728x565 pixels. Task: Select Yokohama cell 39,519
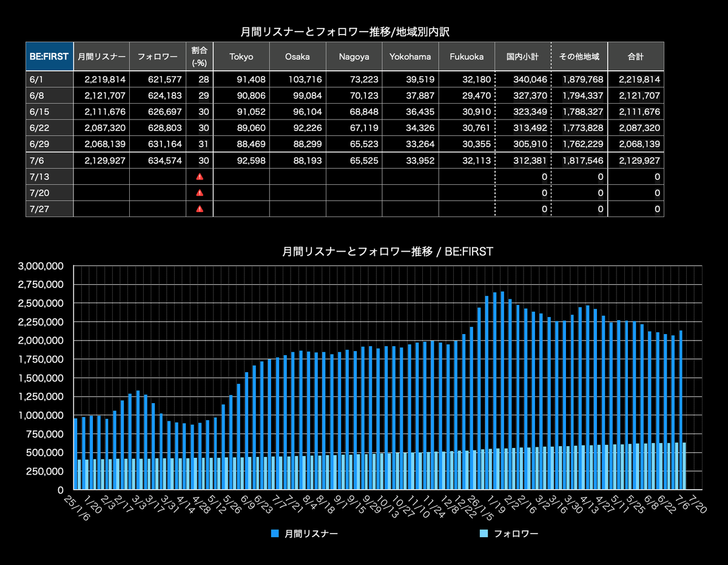(410, 79)
